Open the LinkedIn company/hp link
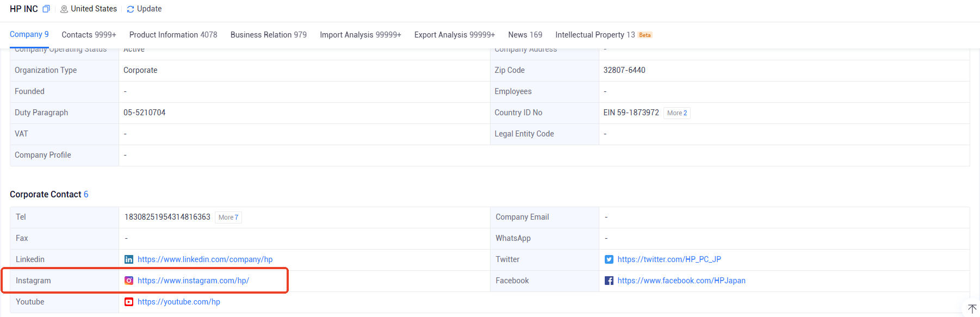 205,259
